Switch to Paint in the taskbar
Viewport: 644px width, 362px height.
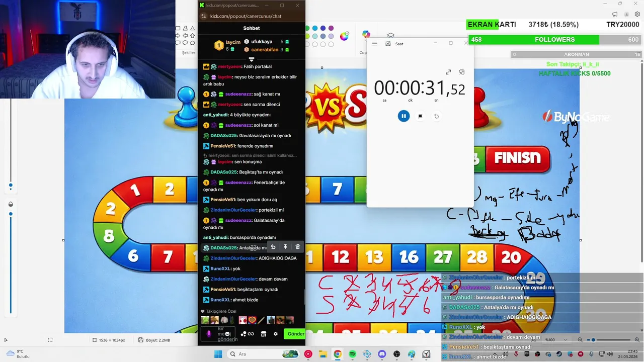pyautogui.click(x=412, y=354)
